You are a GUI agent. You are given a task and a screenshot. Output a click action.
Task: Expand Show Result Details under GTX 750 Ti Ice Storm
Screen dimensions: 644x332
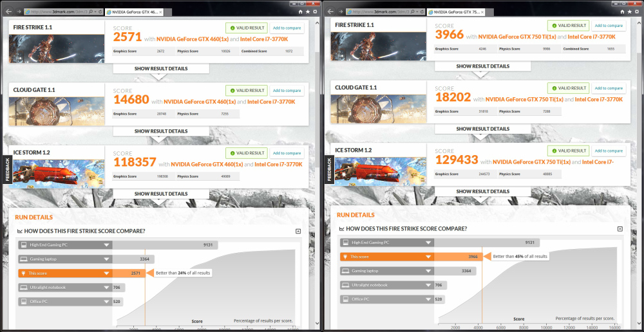[482, 191]
